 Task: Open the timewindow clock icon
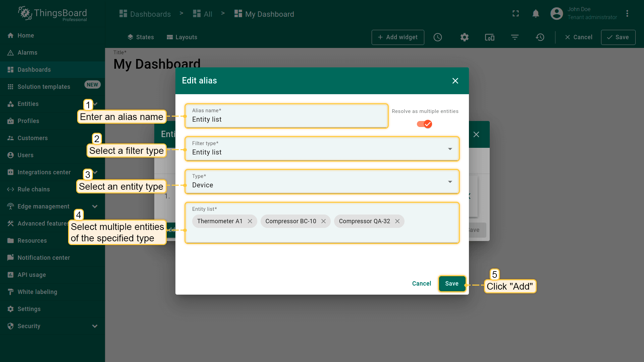tap(438, 37)
